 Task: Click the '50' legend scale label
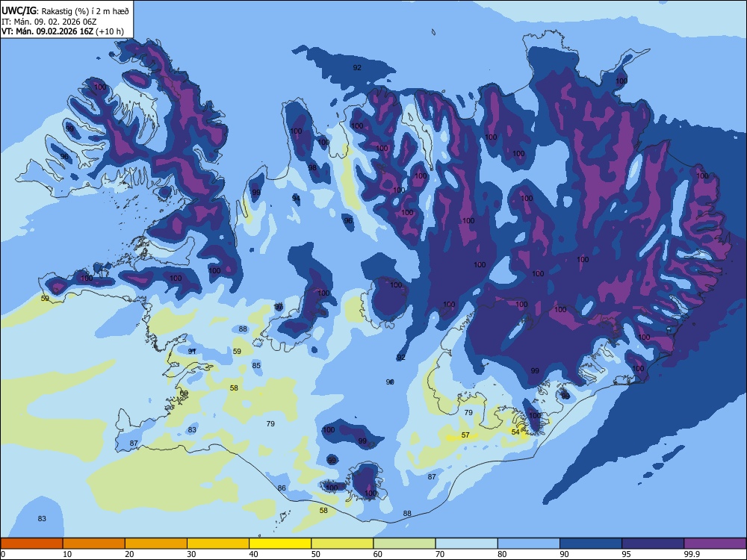coord(315,554)
